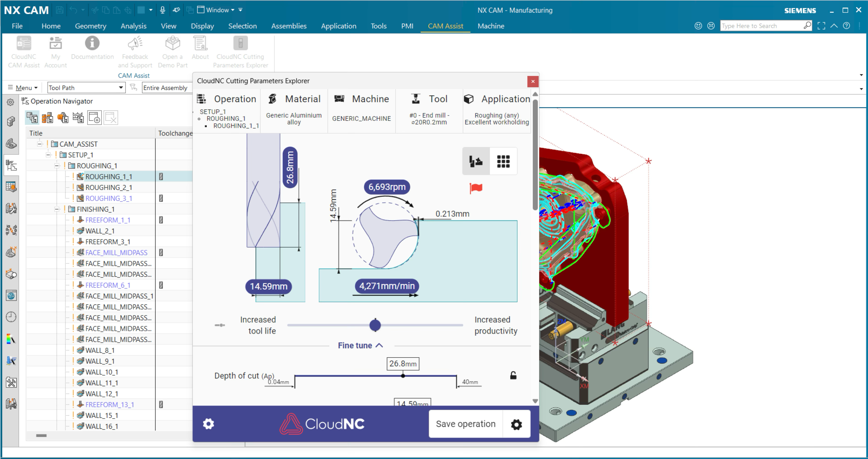Click the sad face feedback icon

(x=711, y=26)
